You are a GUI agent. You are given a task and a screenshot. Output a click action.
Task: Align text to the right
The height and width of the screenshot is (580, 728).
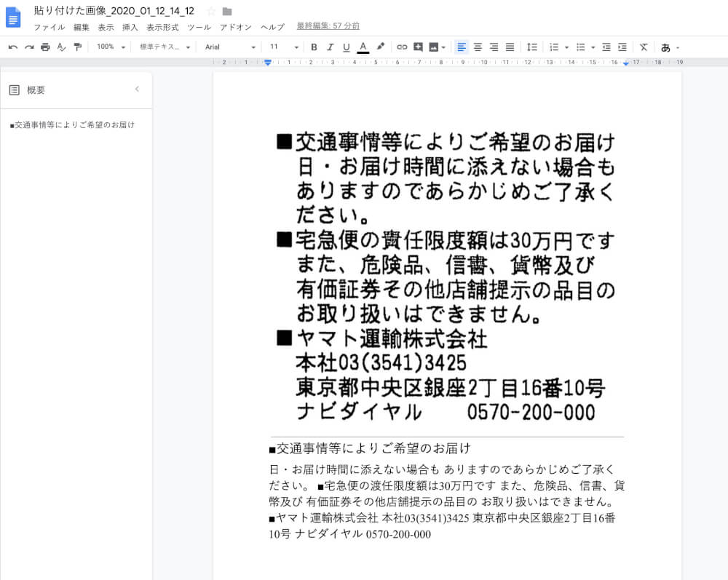point(494,47)
